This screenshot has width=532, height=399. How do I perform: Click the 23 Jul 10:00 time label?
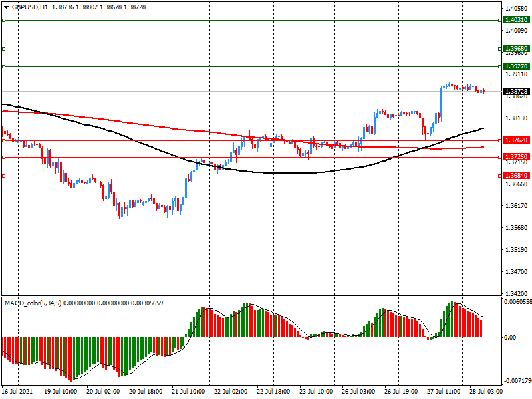[x=316, y=391]
